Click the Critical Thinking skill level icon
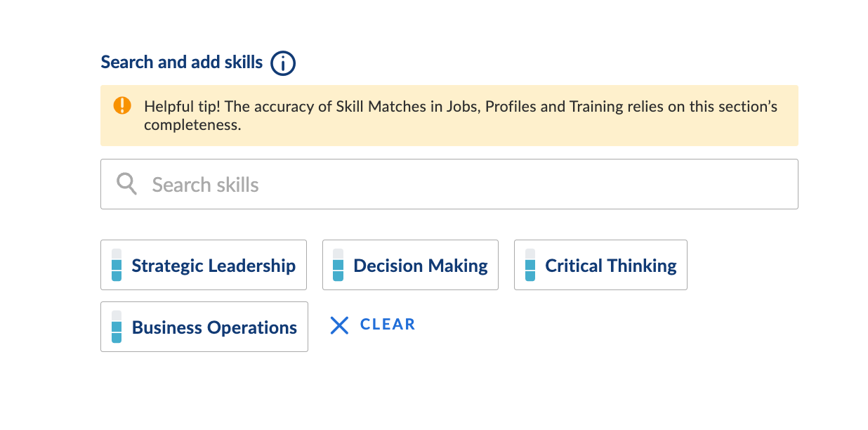The width and height of the screenshot is (868, 430). (530, 265)
